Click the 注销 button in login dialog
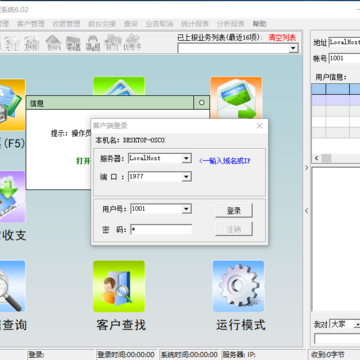 pos(234,229)
